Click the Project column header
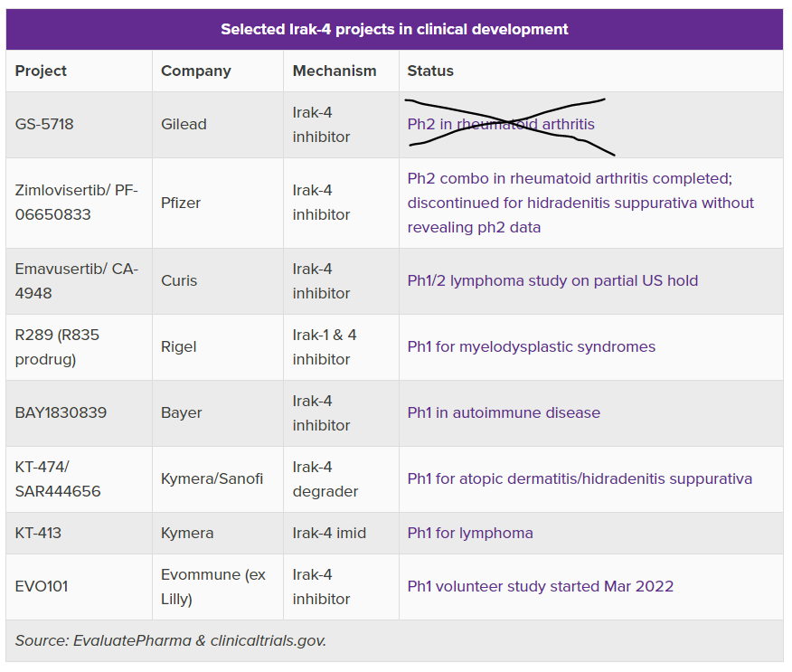The width and height of the screenshot is (792, 672). [x=41, y=71]
